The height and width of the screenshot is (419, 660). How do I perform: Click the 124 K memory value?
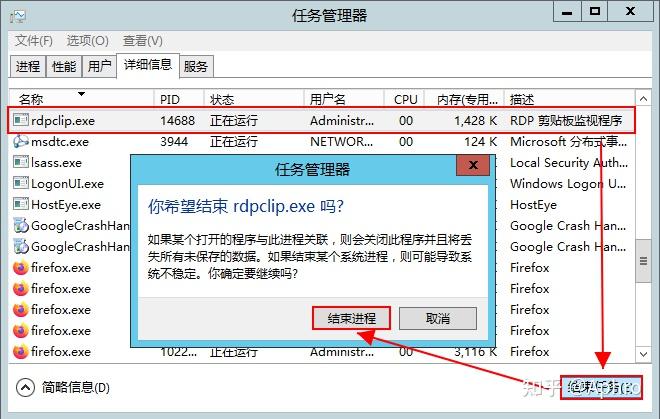click(x=480, y=142)
